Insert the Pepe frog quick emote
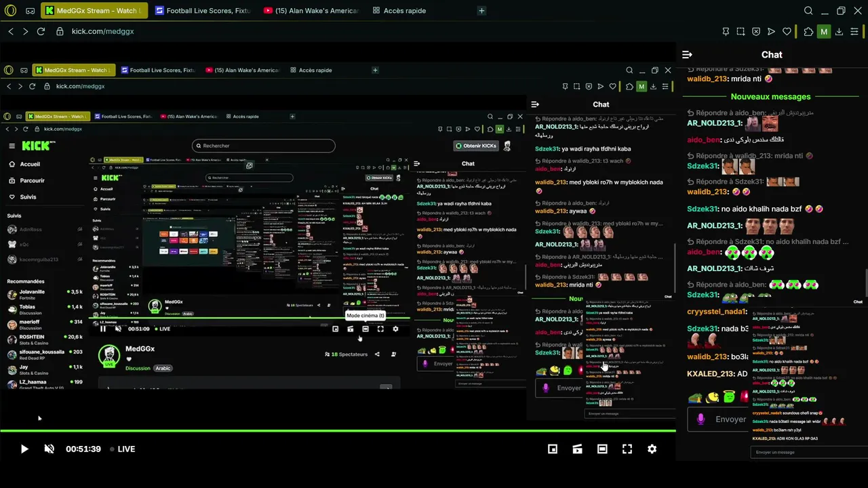This screenshot has width=868, height=488. tap(696, 396)
